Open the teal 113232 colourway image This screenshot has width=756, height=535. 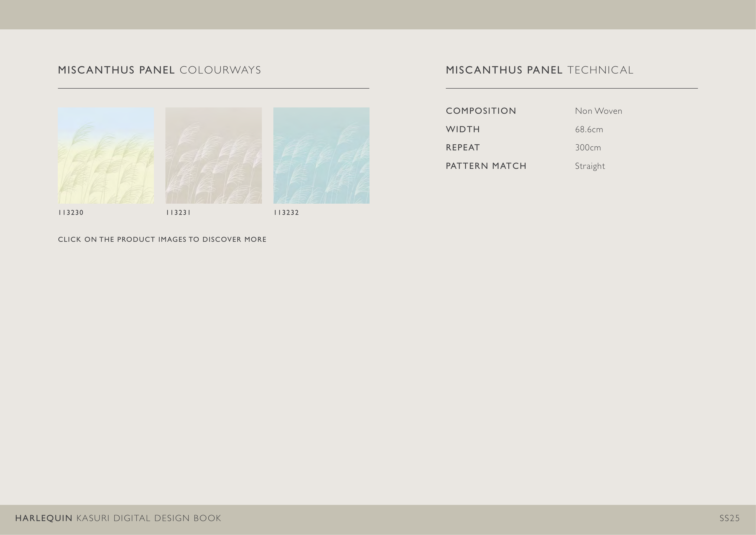tap(321, 155)
